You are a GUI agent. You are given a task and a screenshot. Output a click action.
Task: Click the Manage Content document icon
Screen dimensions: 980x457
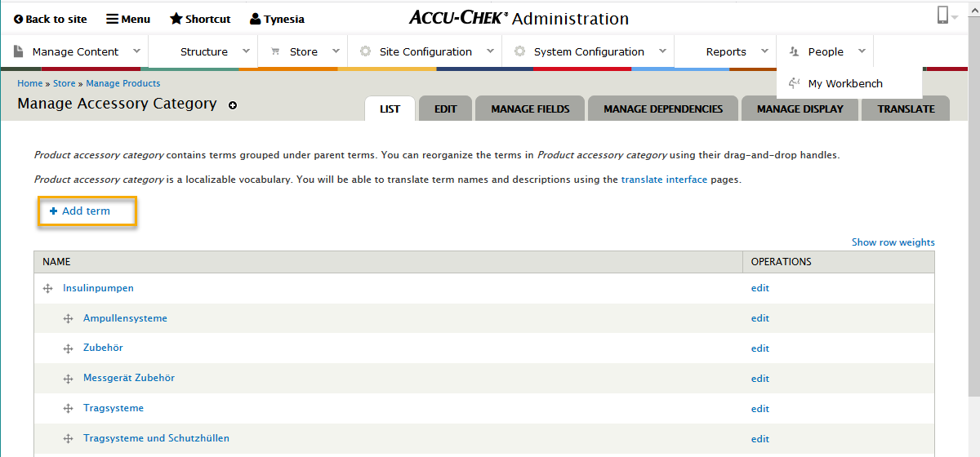19,51
